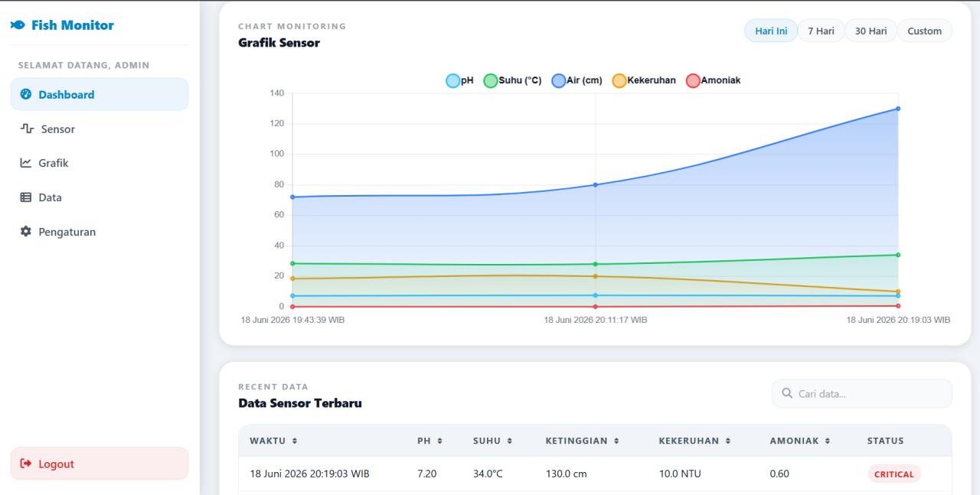Go to the Grafik page
Image resolution: width=980 pixels, height=495 pixels.
pyautogui.click(x=100, y=163)
